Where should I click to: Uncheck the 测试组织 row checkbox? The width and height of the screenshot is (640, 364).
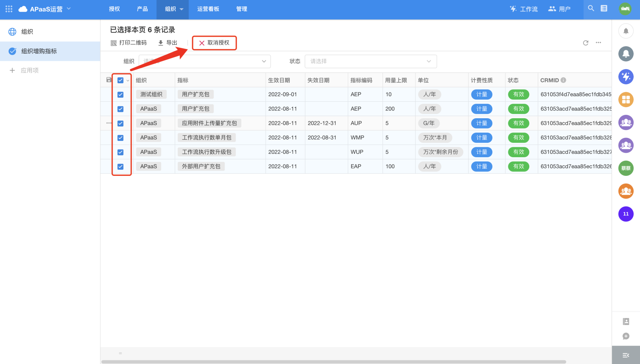click(x=120, y=95)
